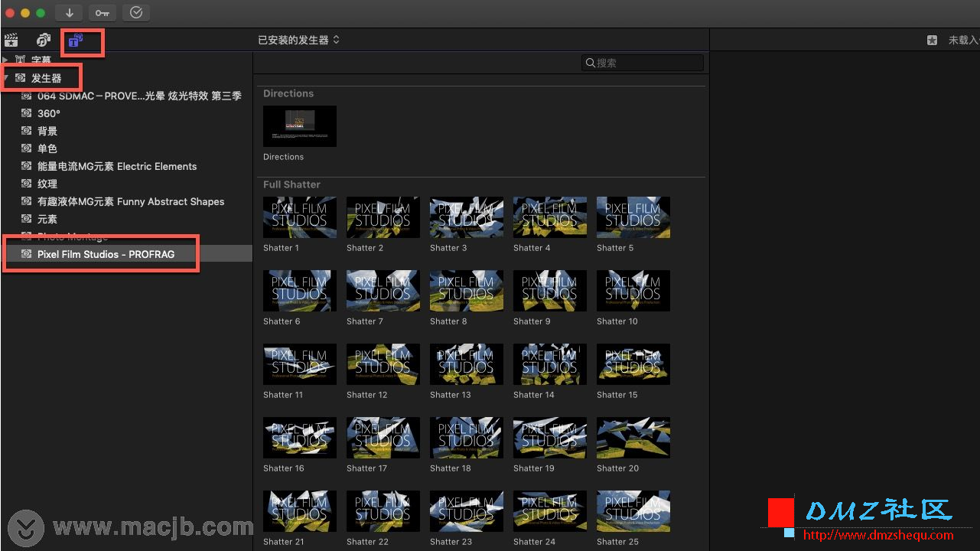The image size is (980, 551).
Task: Select the Shatter 6 thumbnail
Action: pyautogui.click(x=300, y=291)
